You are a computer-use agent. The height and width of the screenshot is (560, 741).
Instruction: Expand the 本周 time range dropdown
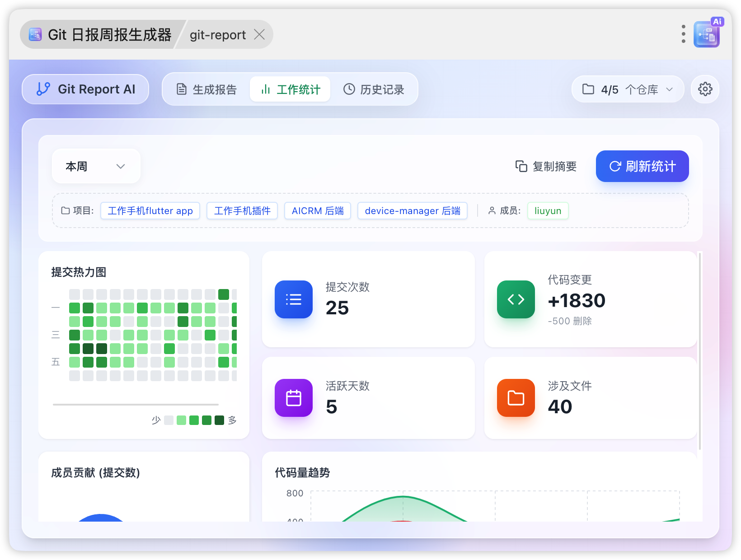[96, 166]
